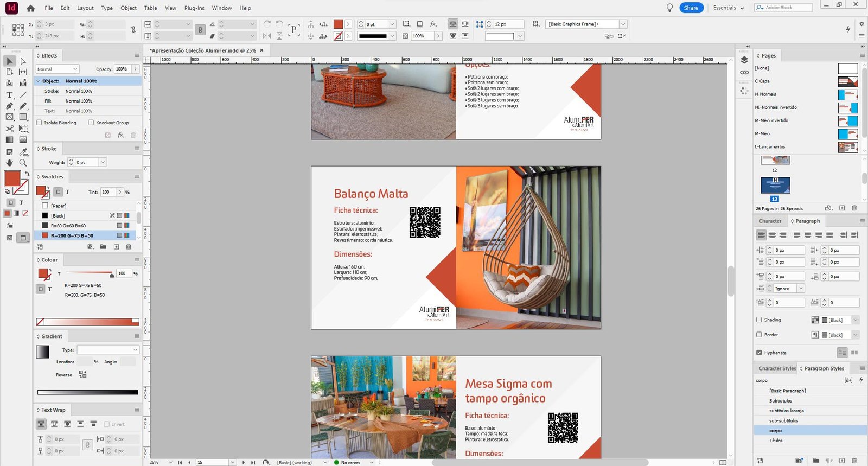Toggle No text wrap button
Image resolution: width=868 pixels, height=466 pixels.
click(41, 424)
